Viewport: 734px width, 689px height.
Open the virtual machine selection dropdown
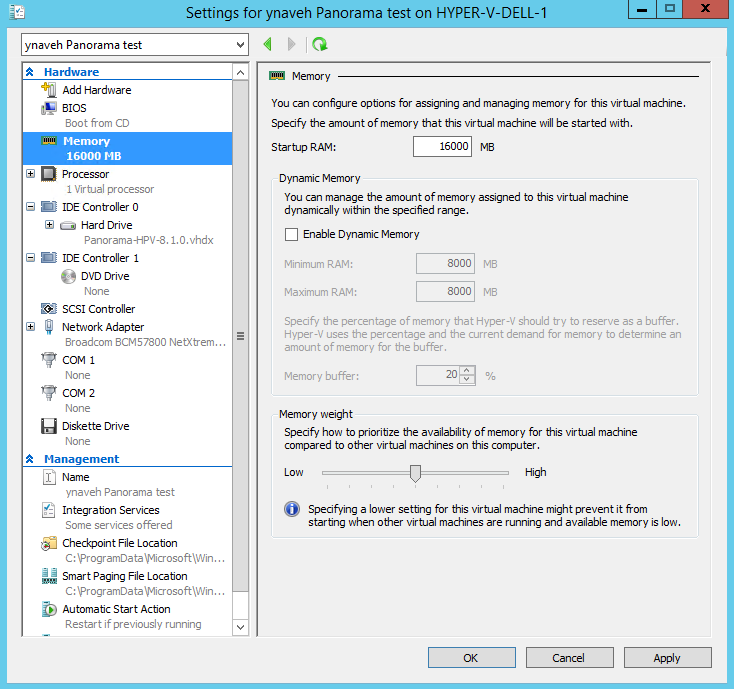coord(239,45)
